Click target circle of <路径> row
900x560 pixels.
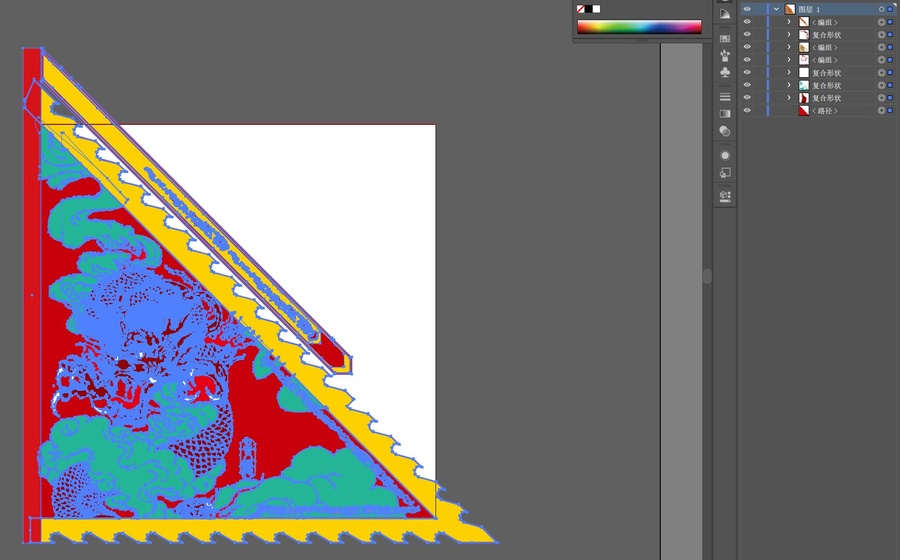pyautogui.click(x=881, y=110)
